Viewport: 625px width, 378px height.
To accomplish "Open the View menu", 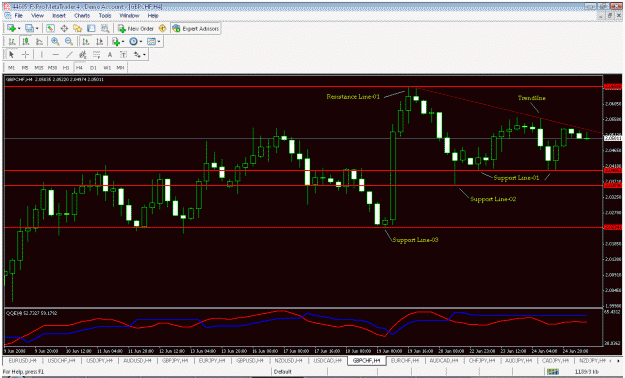I will [x=37, y=16].
